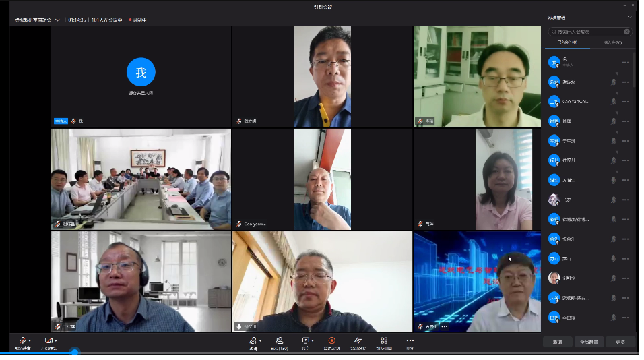This screenshot has height=360, width=644.
Task: Open the three-dot More icon in the bottom toolbar
Action: 410,341
